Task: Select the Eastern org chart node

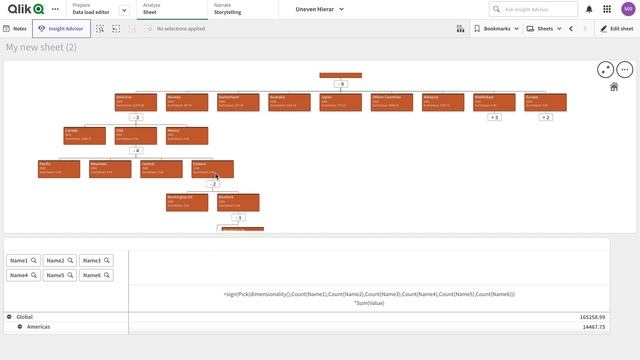Action: click(x=213, y=169)
